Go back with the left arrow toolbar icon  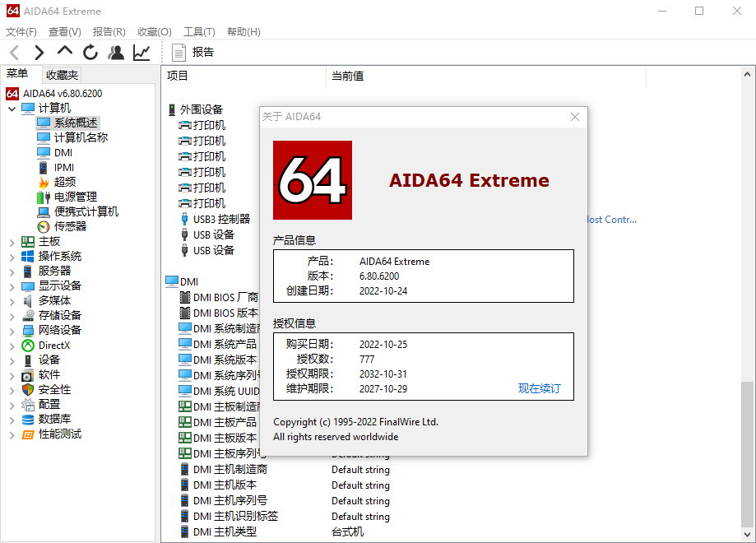pyautogui.click(x=15, y=52)
